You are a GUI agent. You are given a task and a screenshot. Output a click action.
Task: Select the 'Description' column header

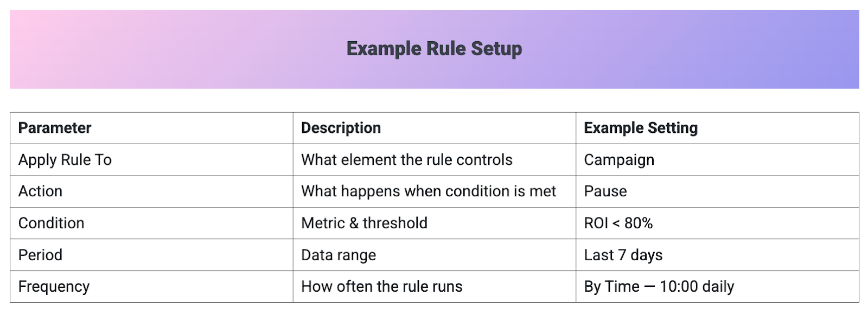click(x=341, y=128)
